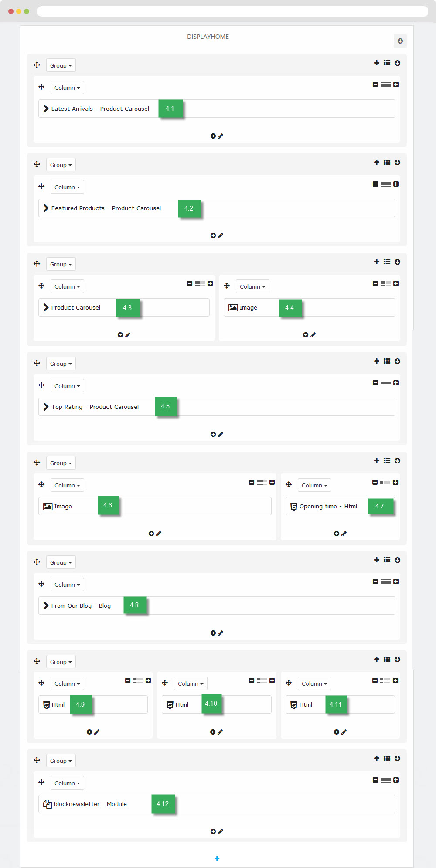Viewport: 436px width, 868px height.
Task: Expand the Featured Products Product Carousel widget
Action: click(46, 208)
